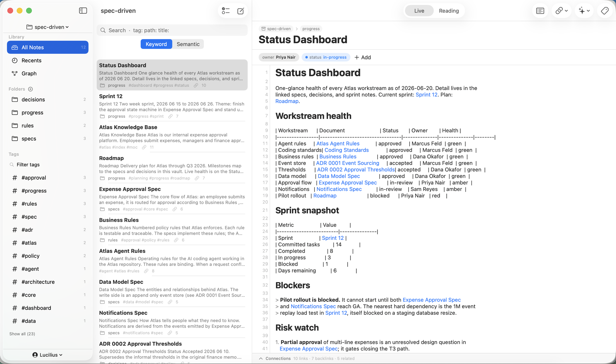Filter by #progress tag
Viewport: 616px width, 364px height.
tap(48, 191)
